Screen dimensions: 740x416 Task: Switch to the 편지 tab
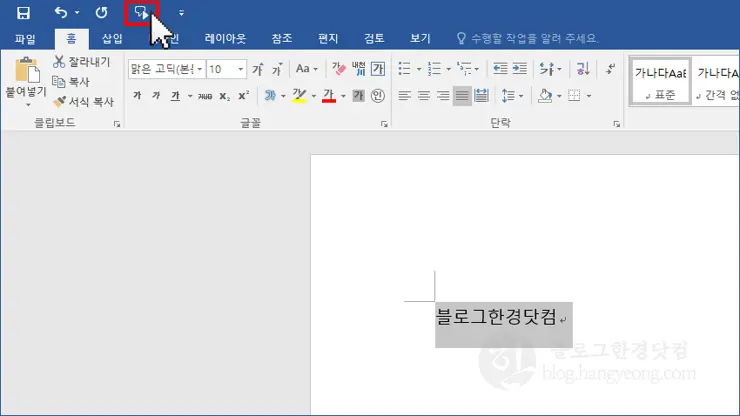(328, 39)
